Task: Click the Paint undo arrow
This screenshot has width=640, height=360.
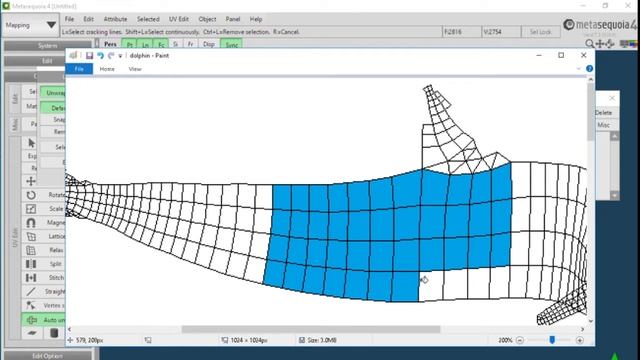Action: click(x=100, y=56)
